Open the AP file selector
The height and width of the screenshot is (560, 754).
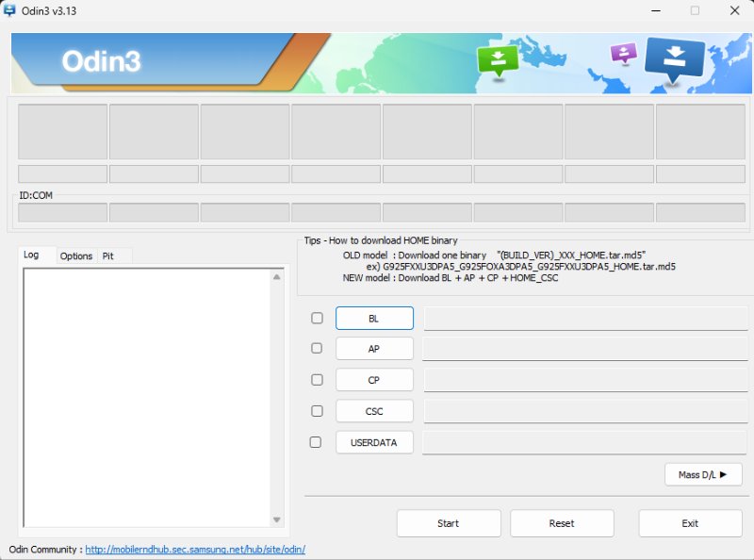click(373, 349)
